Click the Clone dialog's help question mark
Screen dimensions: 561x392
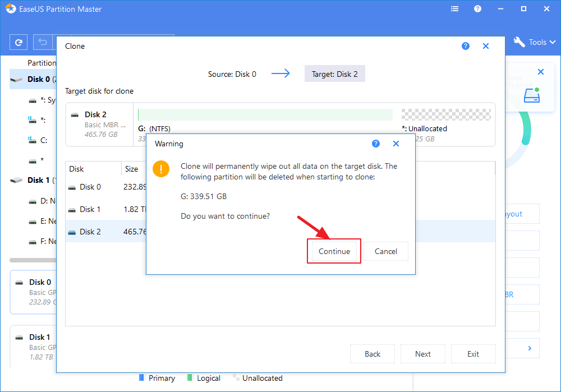click(x=466, y=46)
